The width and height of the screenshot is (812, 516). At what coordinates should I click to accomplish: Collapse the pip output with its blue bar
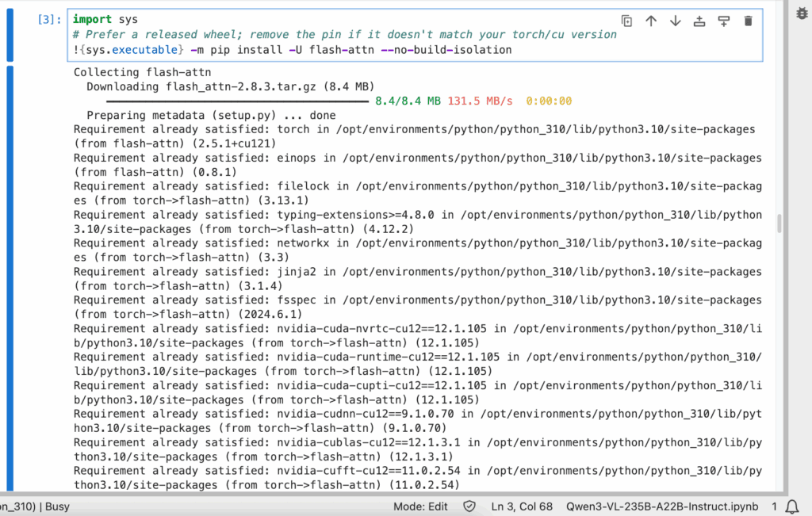pyautogui.click(x=10, y=277)
